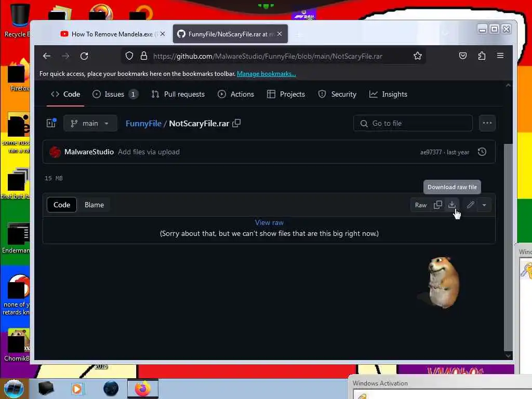This screenshot has height=399, width=532.
Task: Open the media player taskbar icon
Action: (77, 389)
